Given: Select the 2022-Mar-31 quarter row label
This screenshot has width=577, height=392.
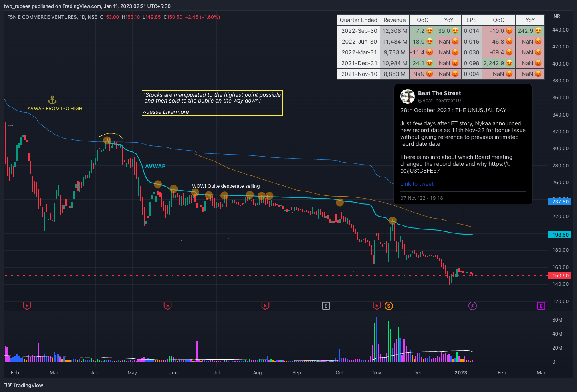Looking at the screenshot, I should tap(359, 52).
